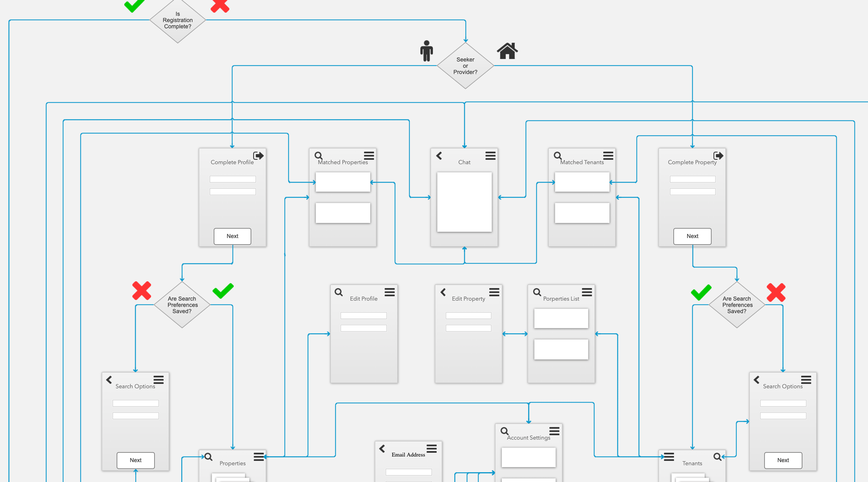Click Next on left Search Options screen

tap(136, 460)
